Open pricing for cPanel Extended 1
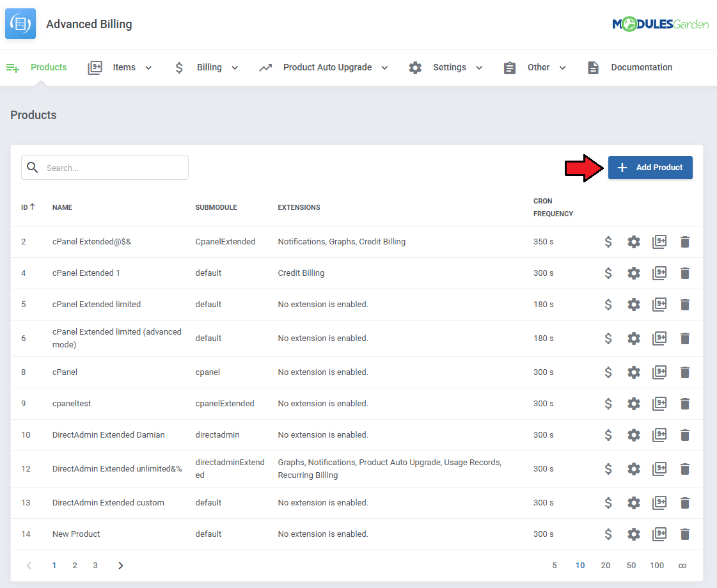This screenshot has width=717, height=588. pos(608,273)
